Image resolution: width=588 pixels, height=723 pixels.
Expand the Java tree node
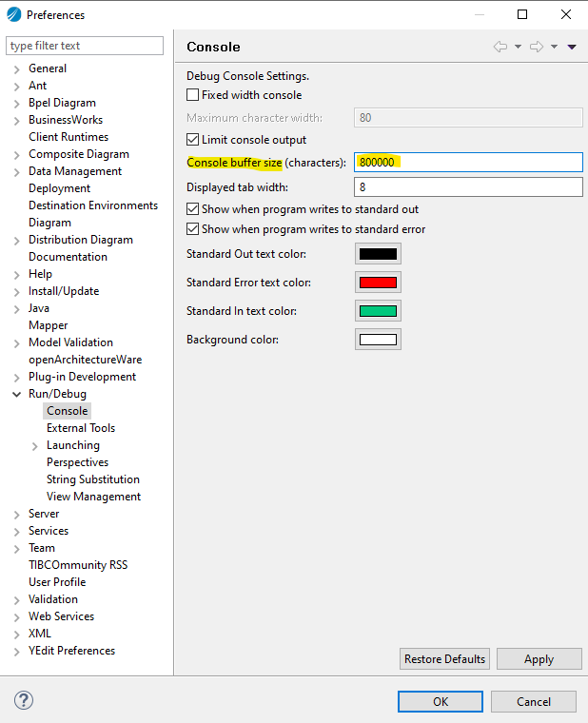coord(16,309)
